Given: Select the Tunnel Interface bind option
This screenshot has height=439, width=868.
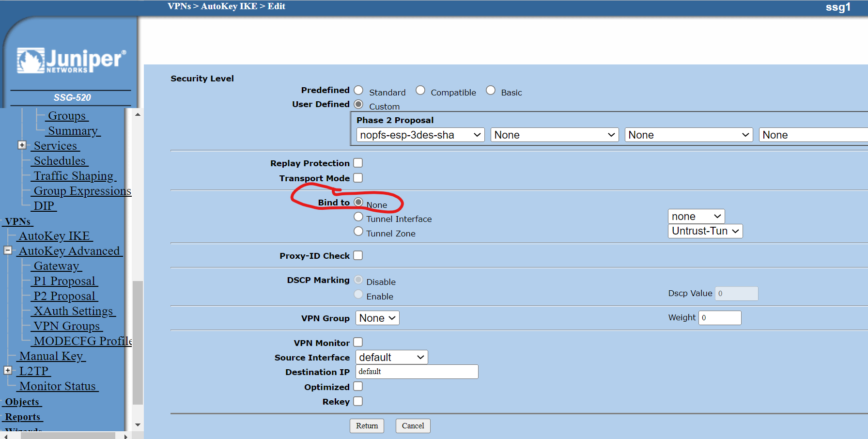Looking at the screenshot, I should coord(358,217).
